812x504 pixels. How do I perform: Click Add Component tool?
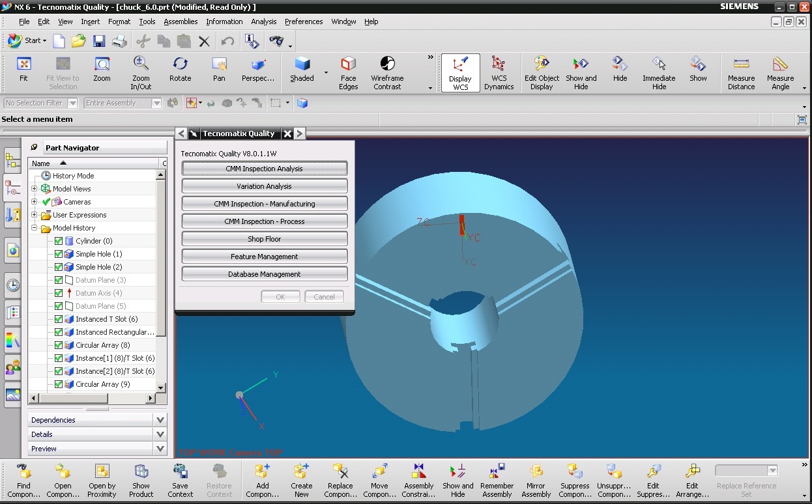(x=262, y=481)
